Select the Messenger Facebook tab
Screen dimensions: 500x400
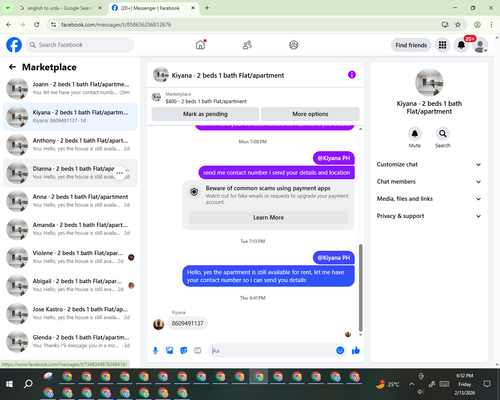[x=153, y=8]
